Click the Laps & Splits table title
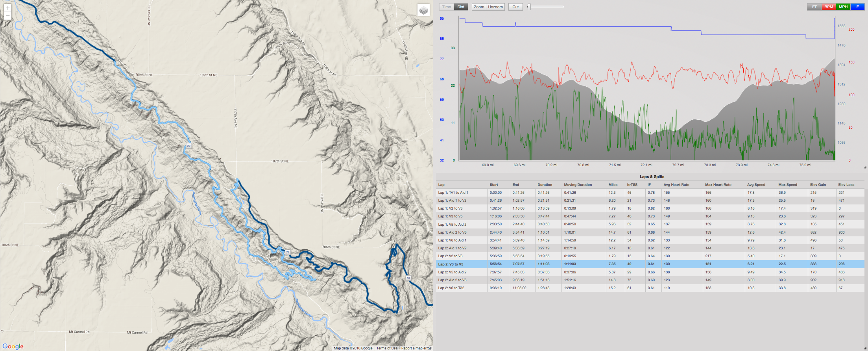Screen dimensions: 868x351 (652, 177)
